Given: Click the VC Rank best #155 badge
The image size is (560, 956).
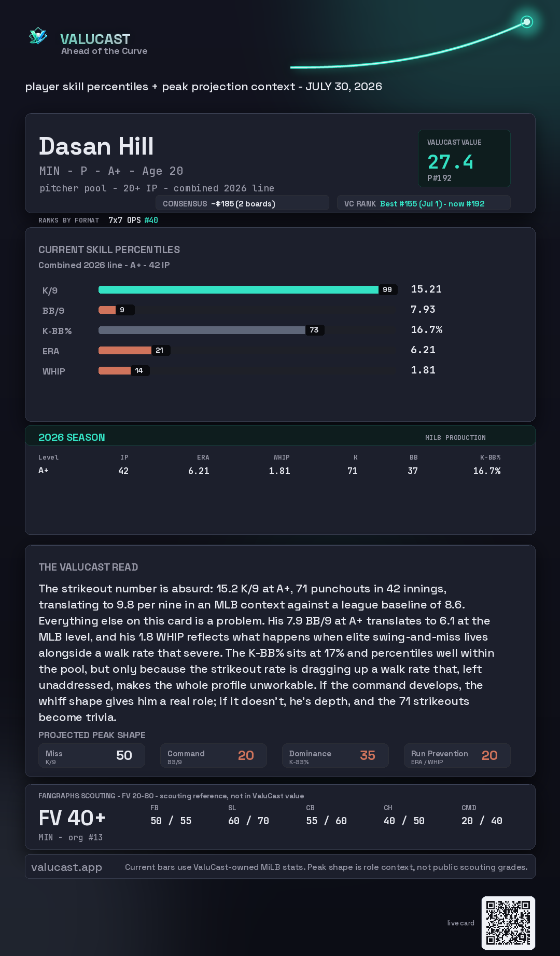Looking at the screenshot, I should click(424, 203).
